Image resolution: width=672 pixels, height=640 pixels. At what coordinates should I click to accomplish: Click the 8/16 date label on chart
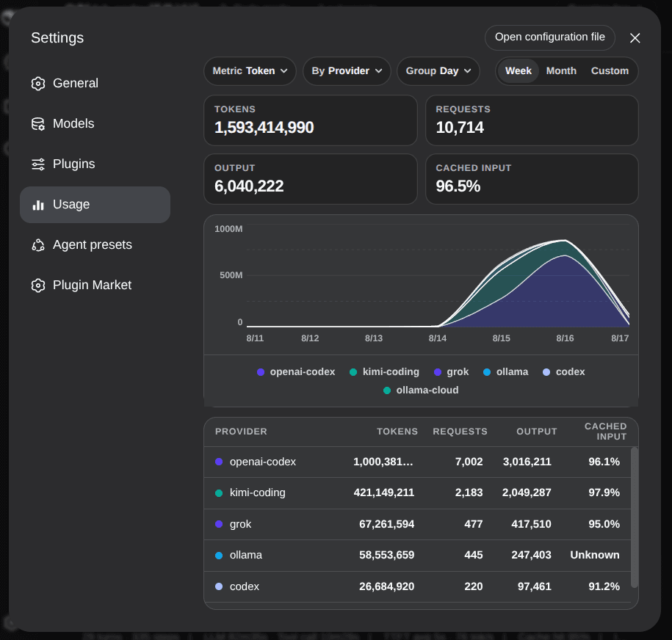[565, 338]
